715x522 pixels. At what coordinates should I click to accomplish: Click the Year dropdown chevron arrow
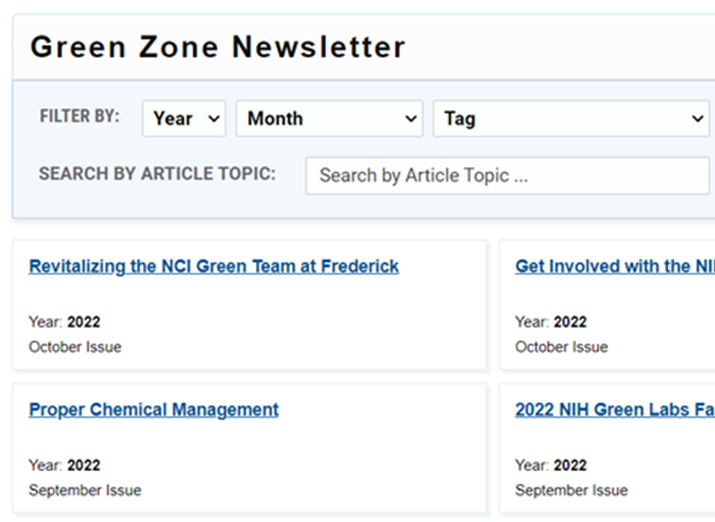point(214,119)
